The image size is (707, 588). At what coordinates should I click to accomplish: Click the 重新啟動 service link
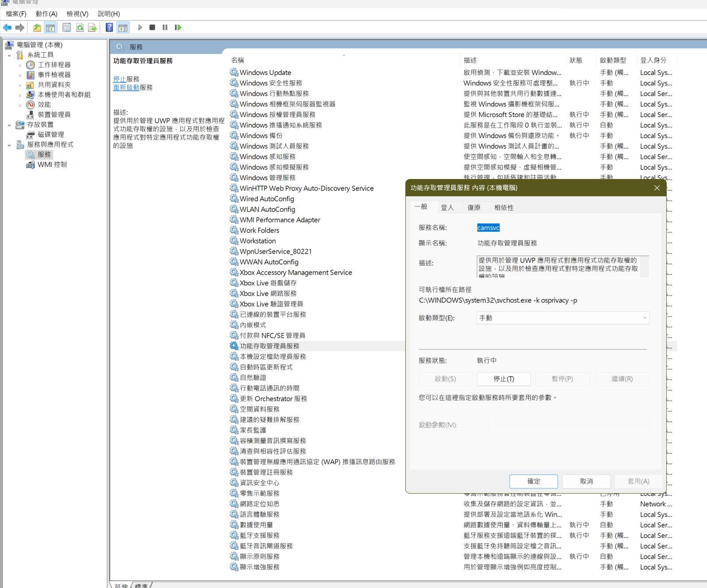pyautogui.click(x=126, y=87)
